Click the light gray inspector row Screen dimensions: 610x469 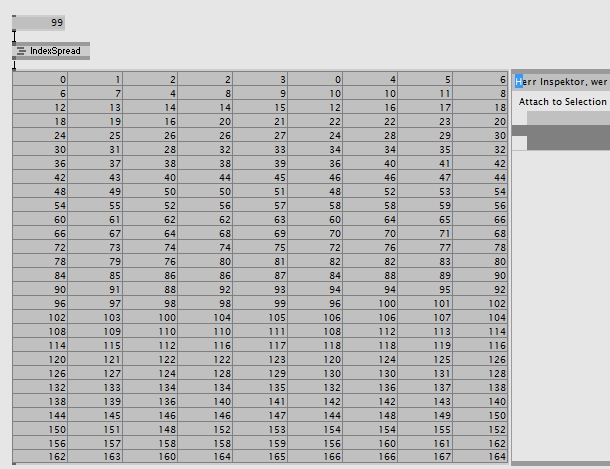568,118
